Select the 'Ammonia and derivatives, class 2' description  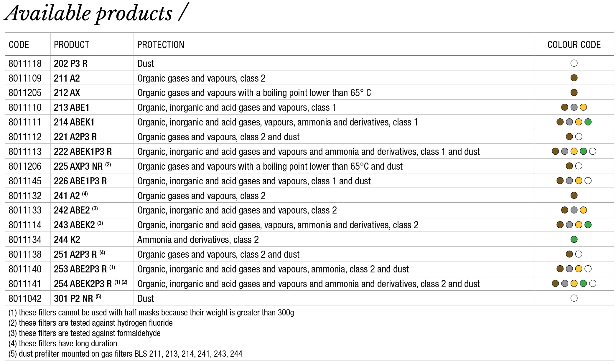pyautogui.click(x=198, y=240)
